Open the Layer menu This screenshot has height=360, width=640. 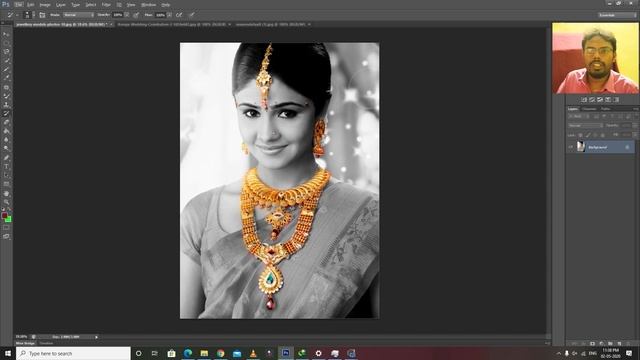click(60, 4)
